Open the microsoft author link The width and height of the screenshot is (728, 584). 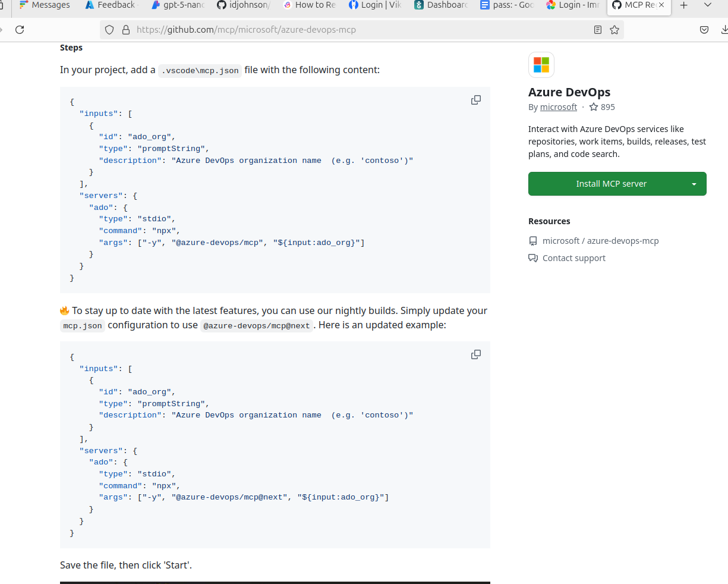pyautogui.click(x=558, y=107)
